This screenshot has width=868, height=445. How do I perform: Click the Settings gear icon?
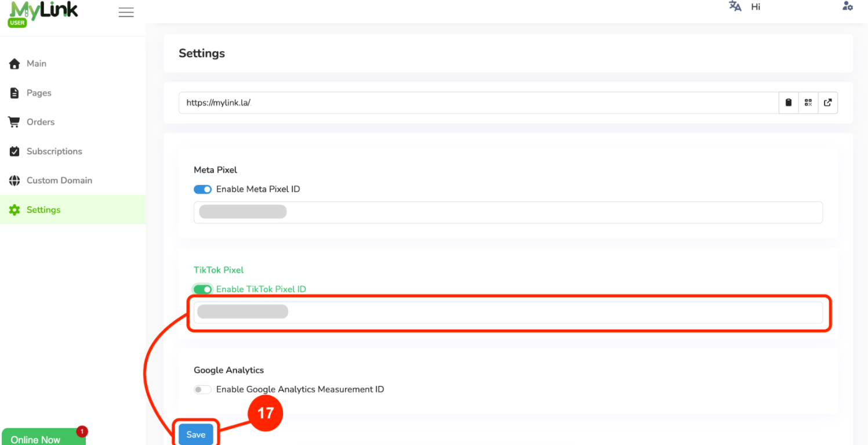tap(14, 210)
